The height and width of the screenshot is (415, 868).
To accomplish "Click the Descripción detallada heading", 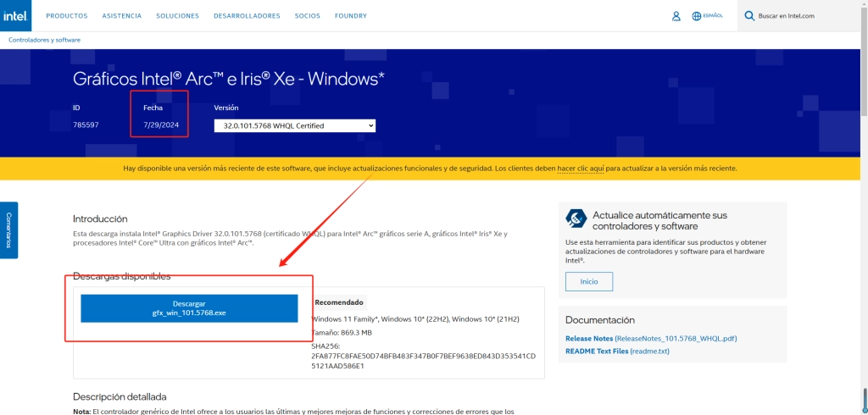I will tap(120, 396).
